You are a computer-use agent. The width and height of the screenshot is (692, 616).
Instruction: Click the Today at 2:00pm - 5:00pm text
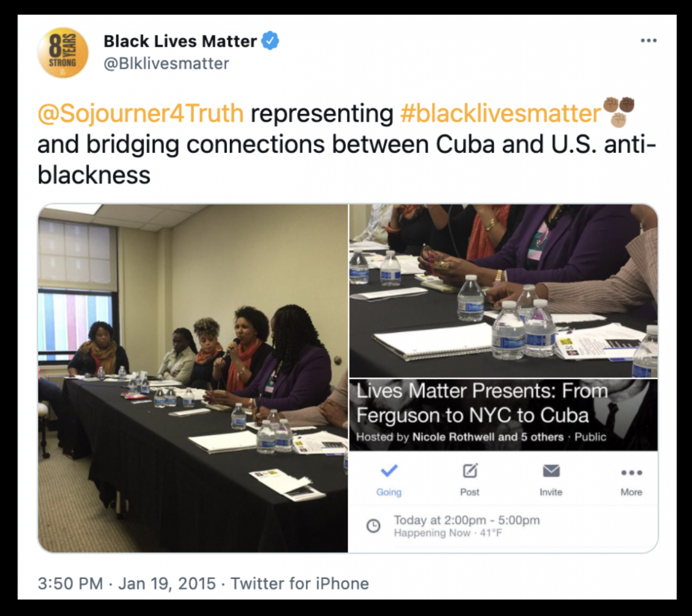467,520
